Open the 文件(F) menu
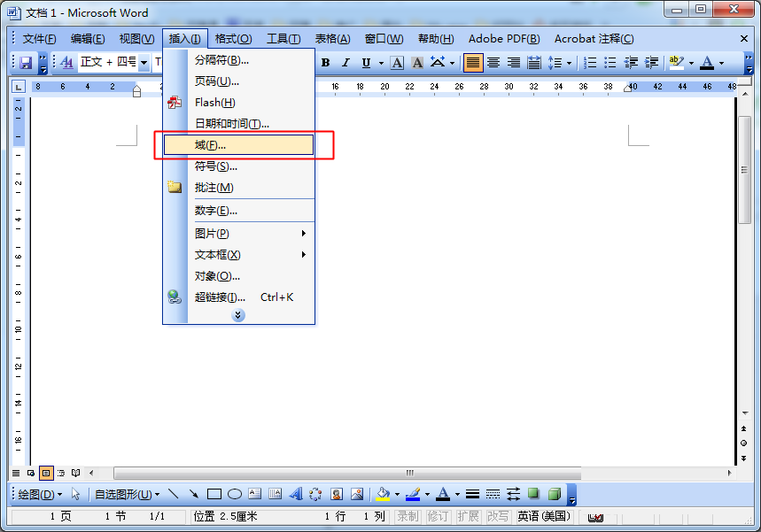This screenshot has height=532, width=761. tap(39, 39)
